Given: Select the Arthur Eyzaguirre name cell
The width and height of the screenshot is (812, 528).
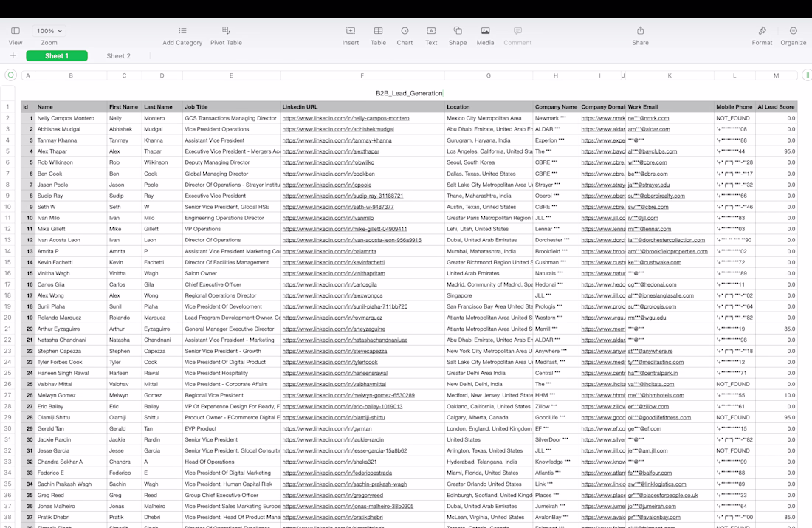Looking at the screenshot, I should pos(71,329).
